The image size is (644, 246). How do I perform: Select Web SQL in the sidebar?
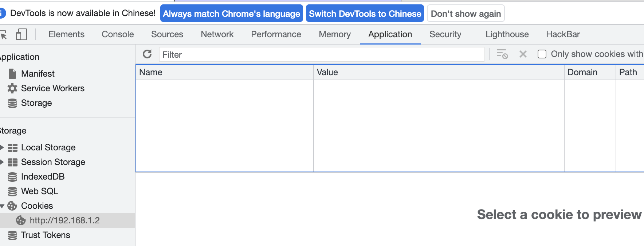point(40,191)
